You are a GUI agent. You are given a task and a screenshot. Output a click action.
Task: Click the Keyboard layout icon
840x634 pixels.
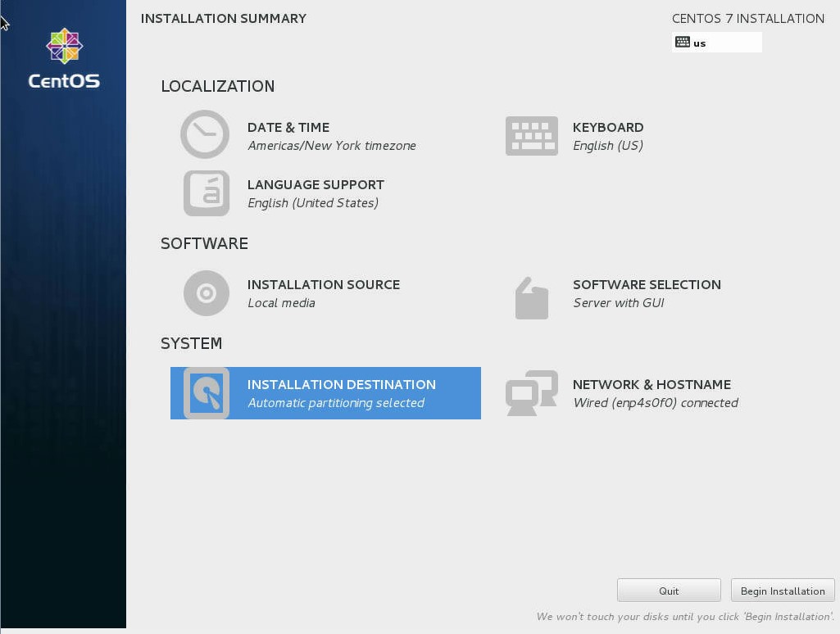click(531, 136)
